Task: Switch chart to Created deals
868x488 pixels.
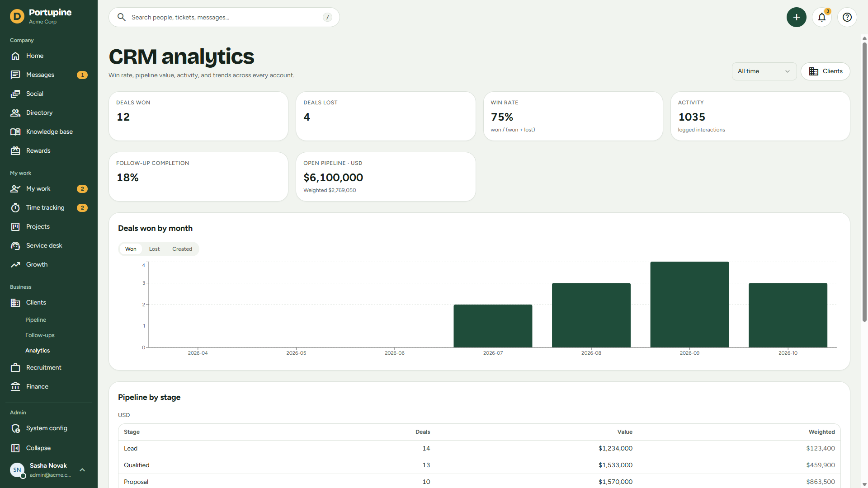Action: (182, 249)
